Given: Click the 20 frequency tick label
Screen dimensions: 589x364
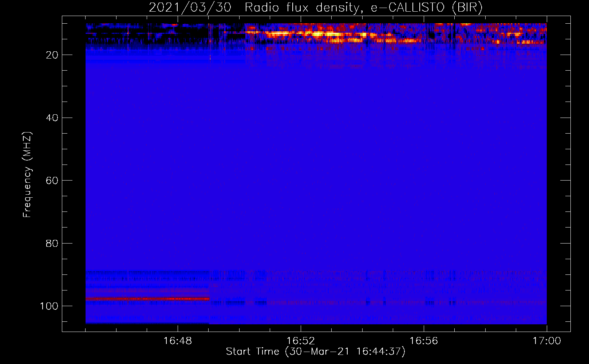Looking at the screenshot, I should (52, 55).
